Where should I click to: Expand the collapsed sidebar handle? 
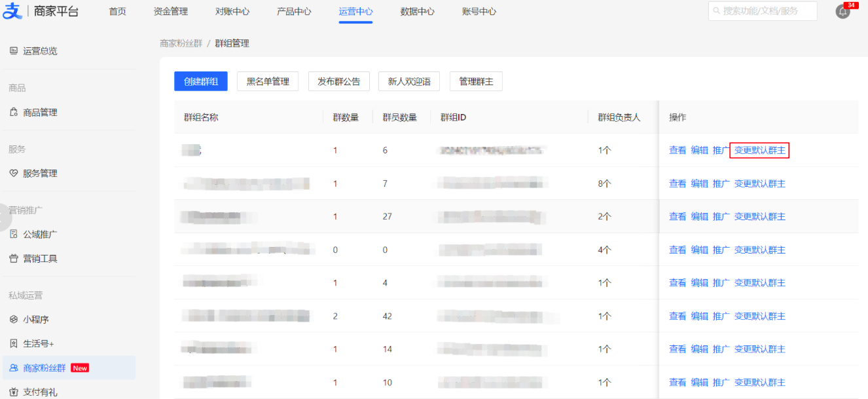(x=5, y=218)
